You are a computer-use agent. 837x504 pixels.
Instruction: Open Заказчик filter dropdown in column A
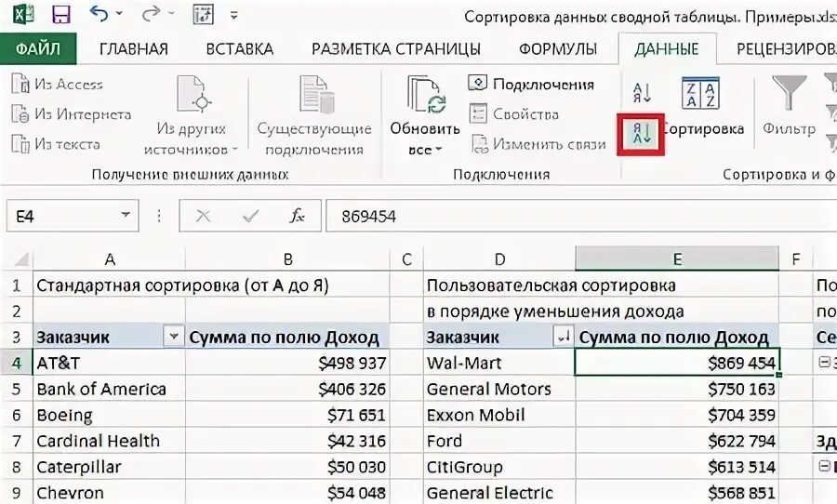tap(174, 337)
